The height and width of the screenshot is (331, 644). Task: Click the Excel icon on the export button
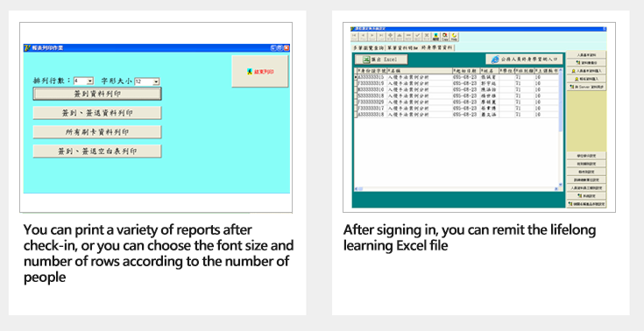pyautogui.click(x=366, y=60)
